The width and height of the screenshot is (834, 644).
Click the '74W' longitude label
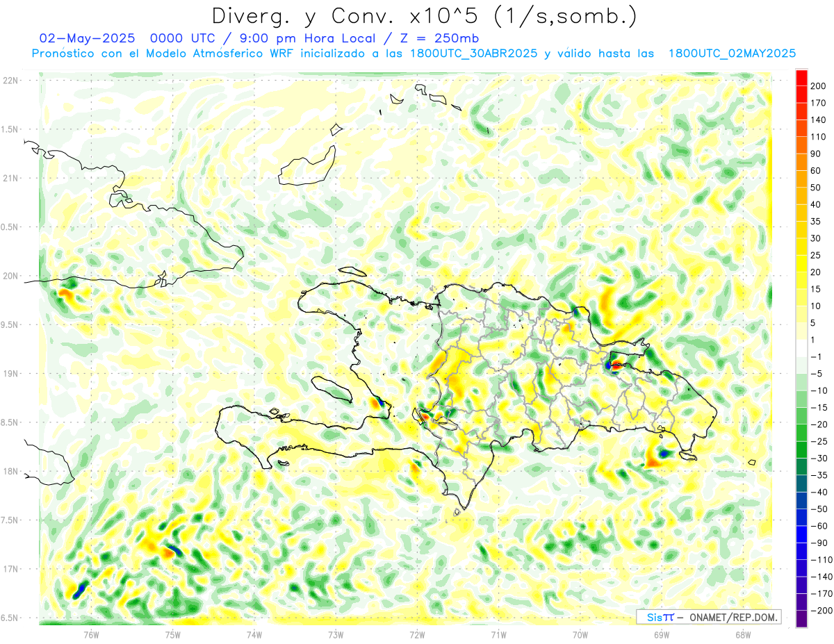(x=254, y=634)
